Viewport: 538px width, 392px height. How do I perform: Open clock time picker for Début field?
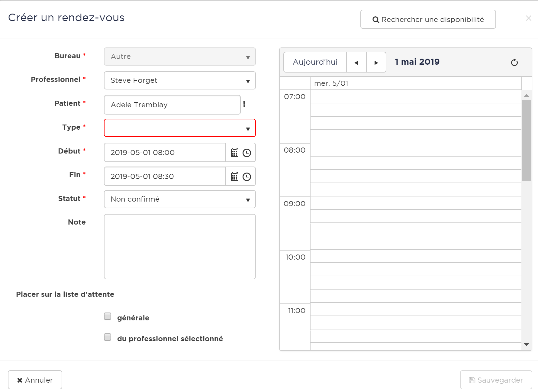point(247,153)
